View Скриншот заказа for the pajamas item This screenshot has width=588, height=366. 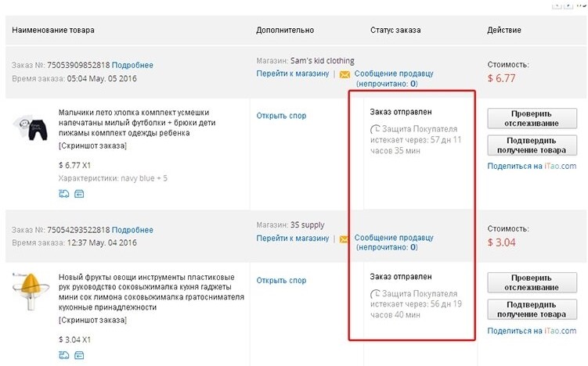(92, 145)
